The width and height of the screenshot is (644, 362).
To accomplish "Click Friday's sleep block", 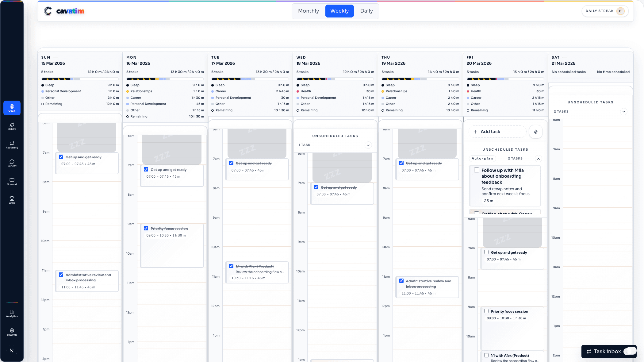I will pos(512,233).
